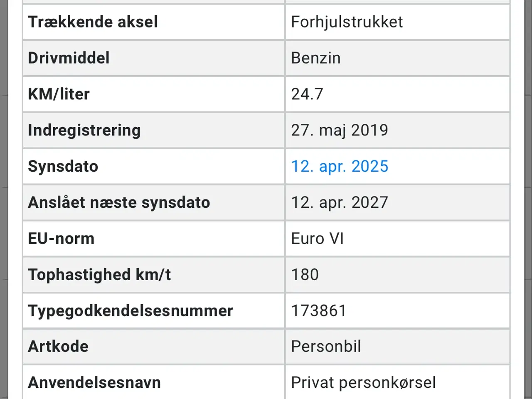Select the Benzin fuel value
The width and height of the screenshot is (532, 399).
point(315,58)
